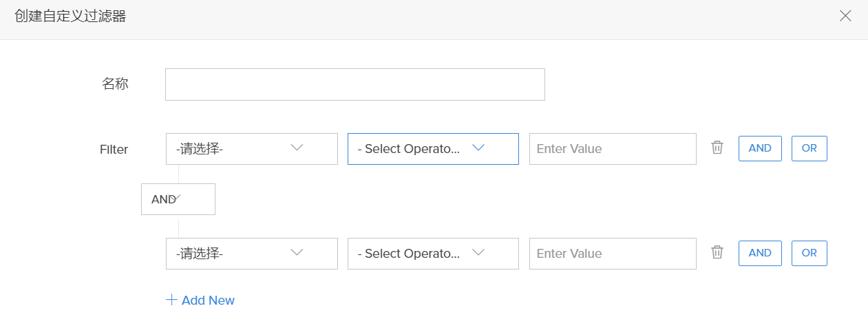
Task: Click the chevron arrow of first operator dropdown
Action: (x=478, y=148)
